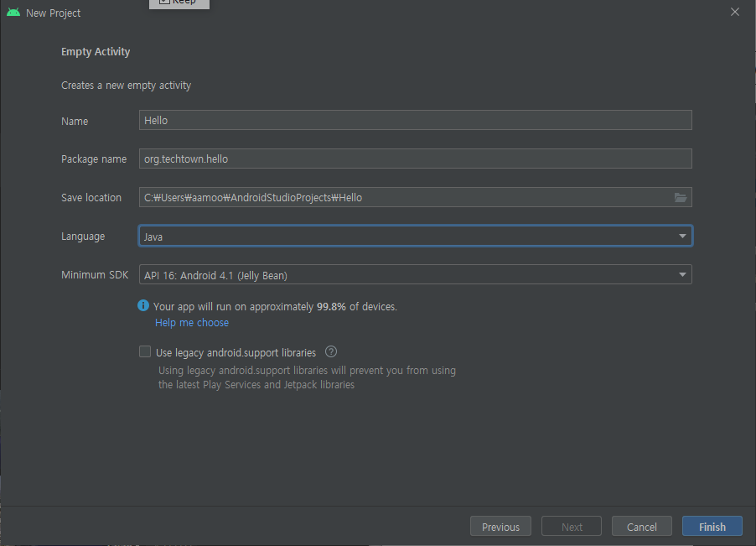Click the disabled Next button
This screenshot has width=756, height=546.
[572, 526]
